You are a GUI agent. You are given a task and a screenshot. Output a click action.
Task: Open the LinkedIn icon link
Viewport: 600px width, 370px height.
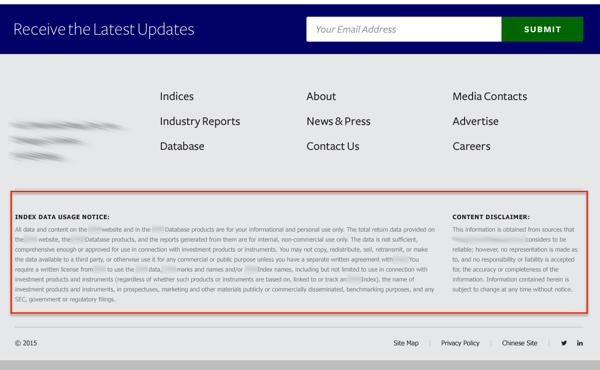(580, 343)
